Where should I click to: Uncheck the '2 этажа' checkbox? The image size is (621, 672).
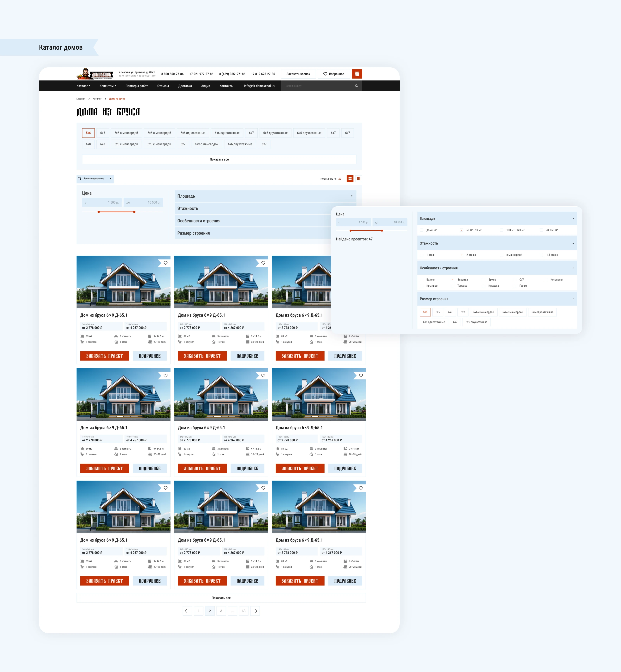461,255
